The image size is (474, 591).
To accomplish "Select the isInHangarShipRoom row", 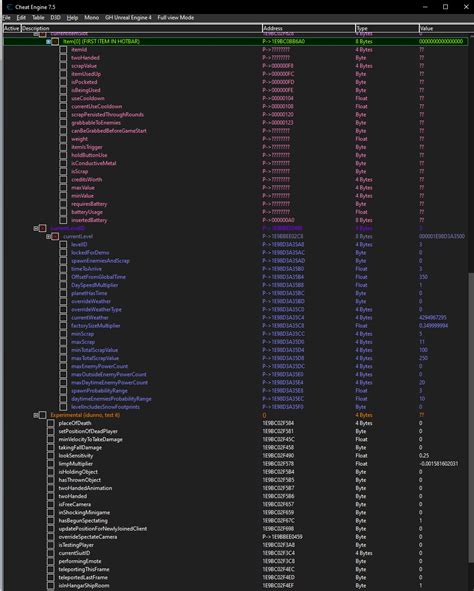I will (84, 585).
